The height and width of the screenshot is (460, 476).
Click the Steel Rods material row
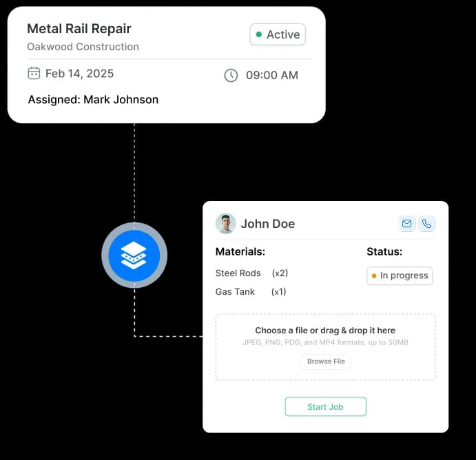point(251,273)
